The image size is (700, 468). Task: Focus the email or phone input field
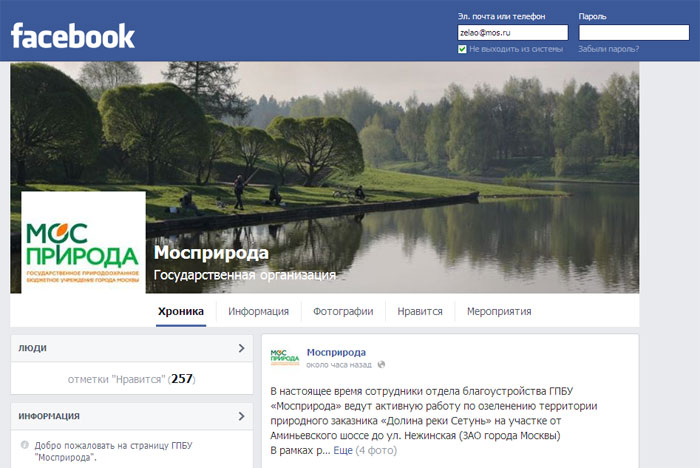pyautogui.click(x=512, y=33)
